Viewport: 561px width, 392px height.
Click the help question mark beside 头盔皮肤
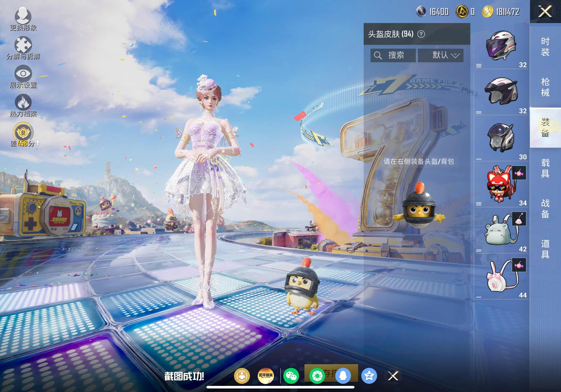(x=421, y=34)
